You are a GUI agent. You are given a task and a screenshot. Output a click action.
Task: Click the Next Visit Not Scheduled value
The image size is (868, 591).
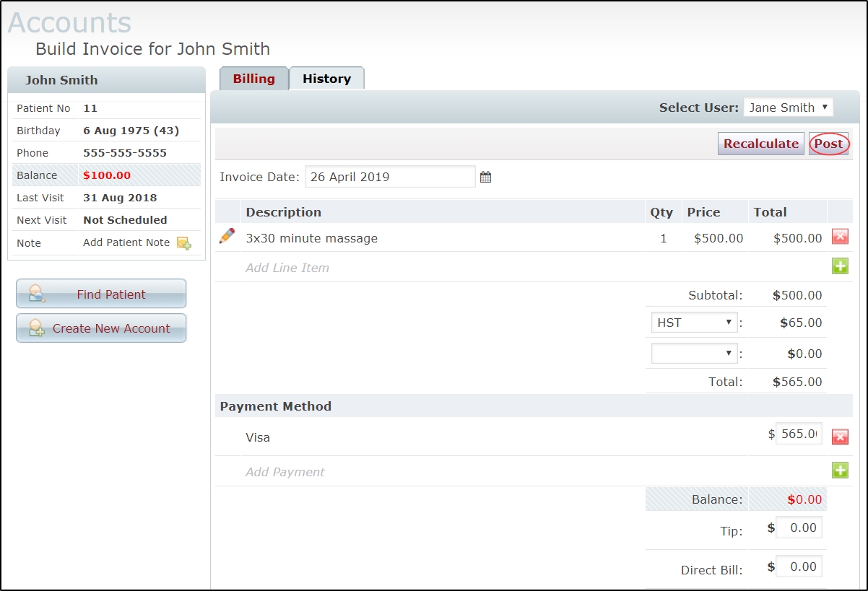pyautogui.click(x=125, y=220)
